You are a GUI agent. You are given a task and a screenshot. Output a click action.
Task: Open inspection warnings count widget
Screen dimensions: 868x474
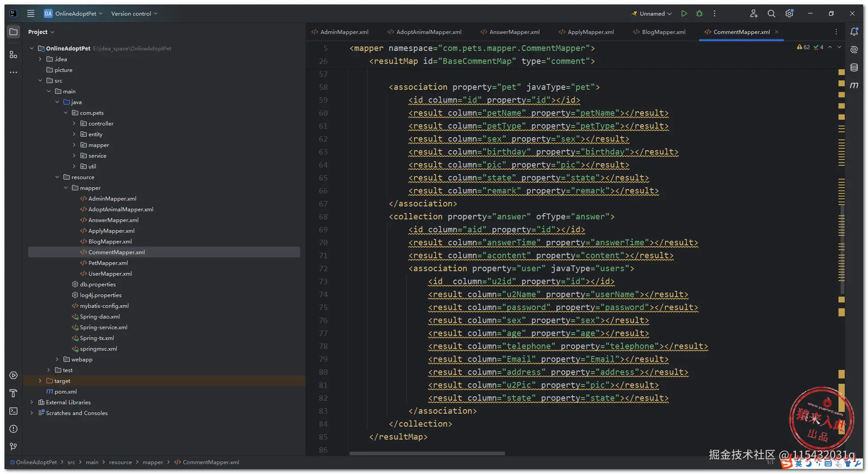810,47
